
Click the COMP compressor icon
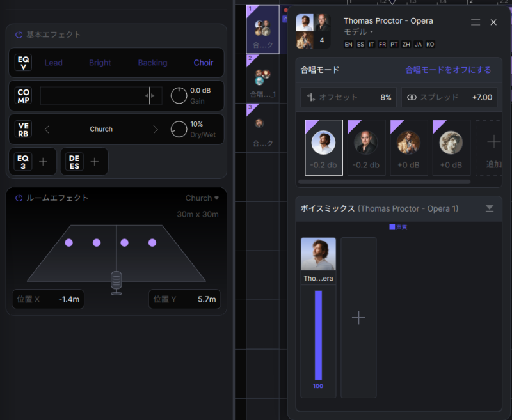(21, 96)
